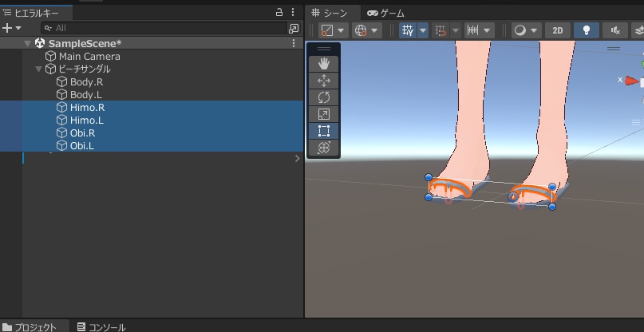644x332 pixels.
Task: Collapse the SampleScene tree
Action: [x=28, y=43]
